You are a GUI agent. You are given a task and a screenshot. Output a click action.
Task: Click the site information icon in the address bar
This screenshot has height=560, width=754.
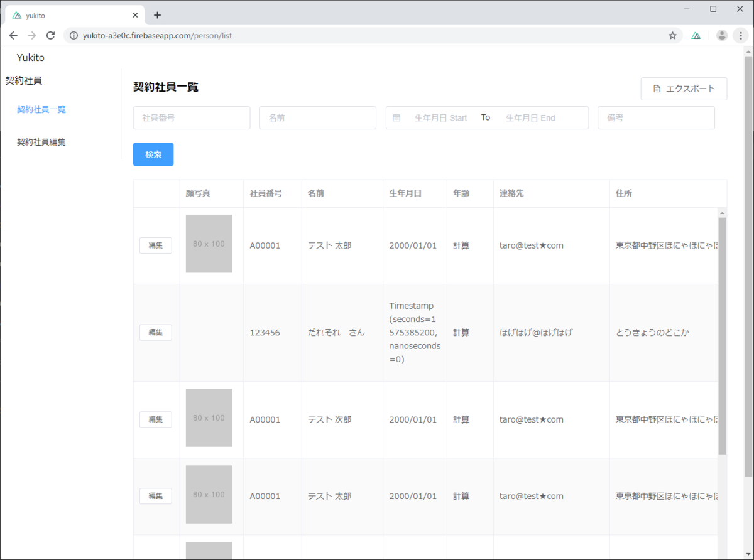click(x=74, y=36)
